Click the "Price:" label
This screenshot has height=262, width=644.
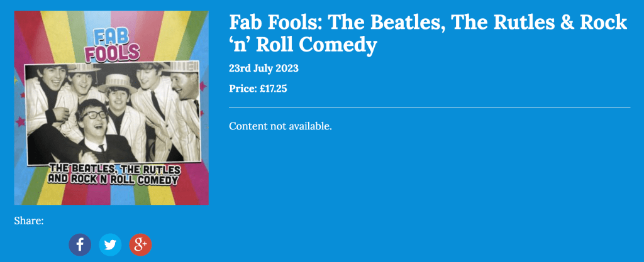point(243,89)
